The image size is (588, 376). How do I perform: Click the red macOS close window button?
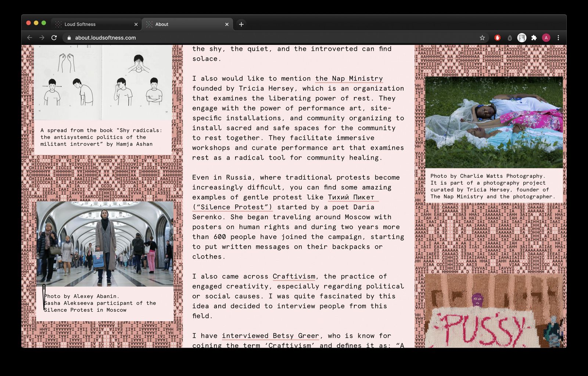[x=28, y=23]
